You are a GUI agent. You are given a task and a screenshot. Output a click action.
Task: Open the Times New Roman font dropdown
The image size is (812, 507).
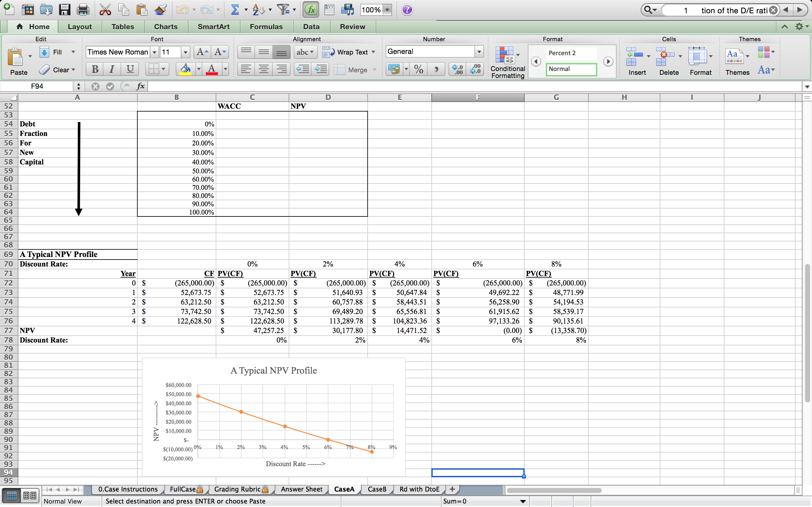point(154,52)
